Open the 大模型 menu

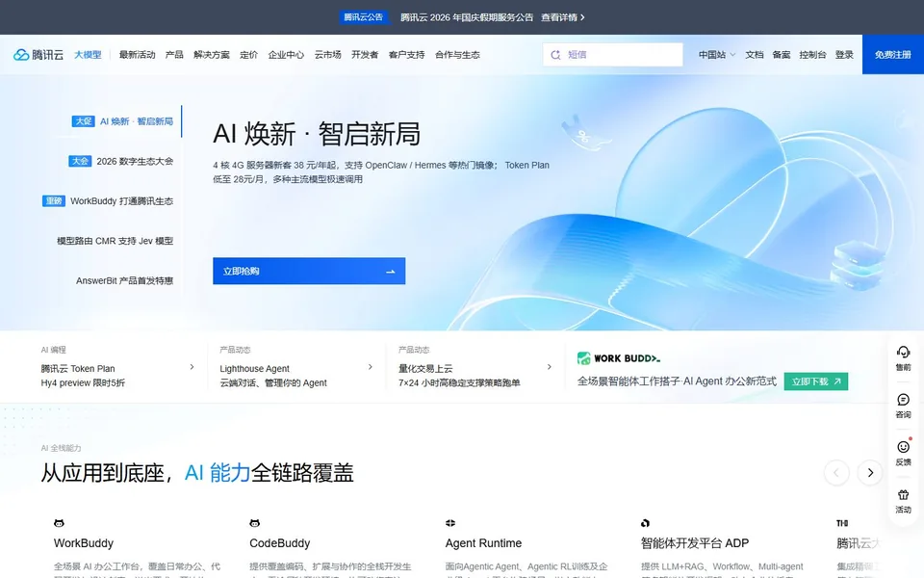point(88,55)
